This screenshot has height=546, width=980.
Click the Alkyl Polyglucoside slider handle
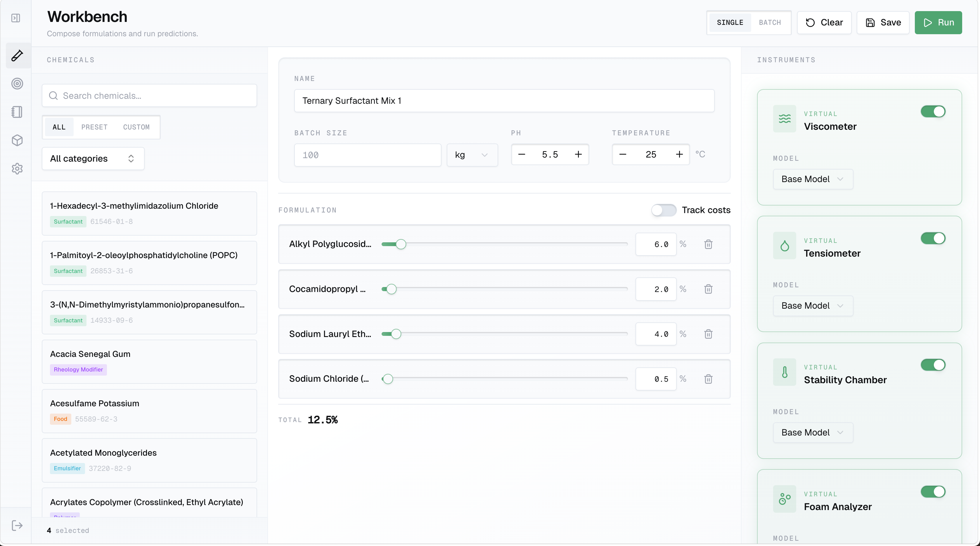401,244
